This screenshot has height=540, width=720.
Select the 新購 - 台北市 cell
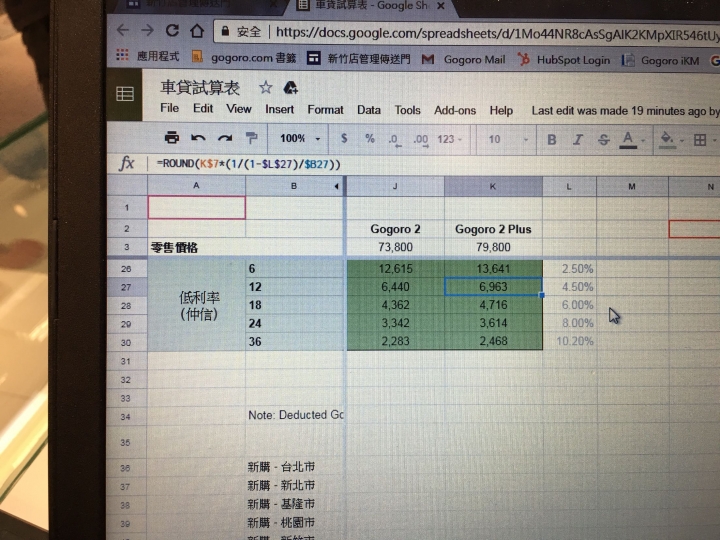click(x=294, y=467)
